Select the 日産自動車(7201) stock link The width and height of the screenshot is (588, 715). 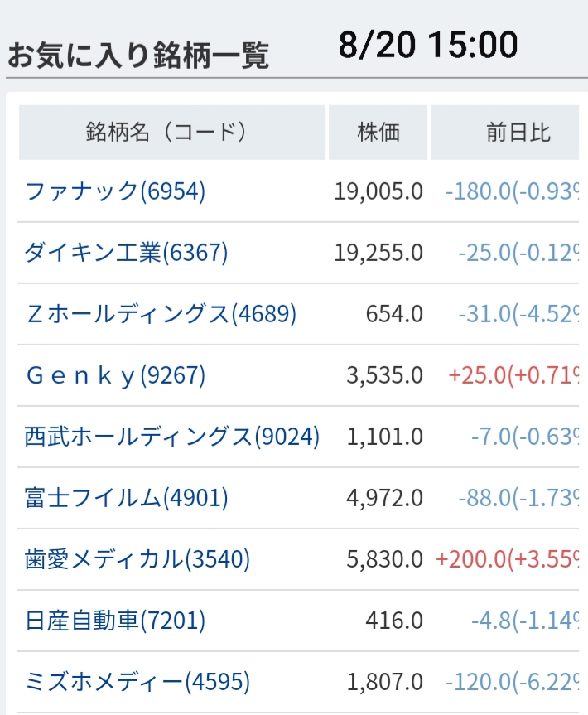point(115,620)
